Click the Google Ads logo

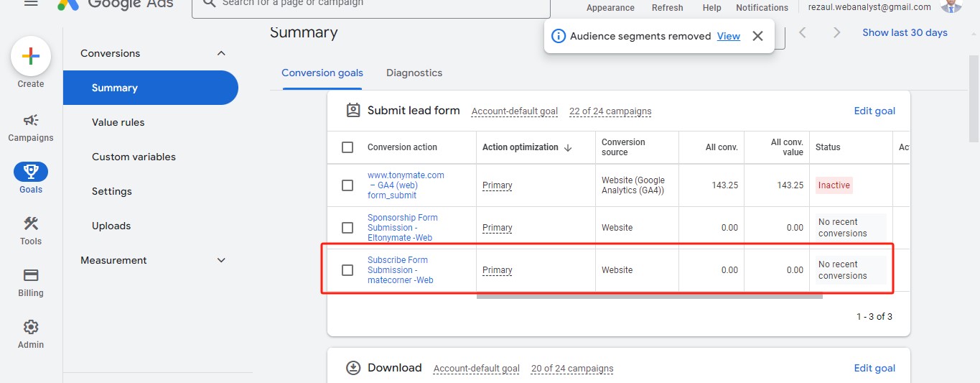tap(115, 4)
